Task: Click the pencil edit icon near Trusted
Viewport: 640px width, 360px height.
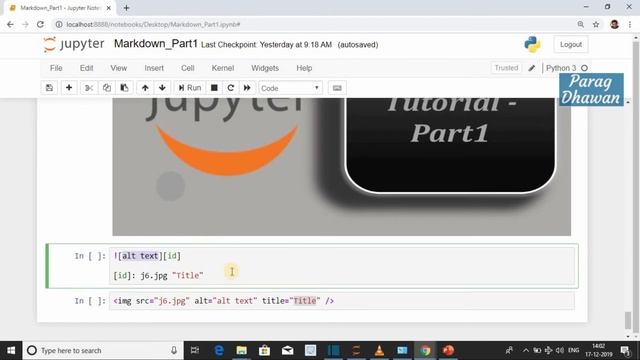Action: (531, 68)
